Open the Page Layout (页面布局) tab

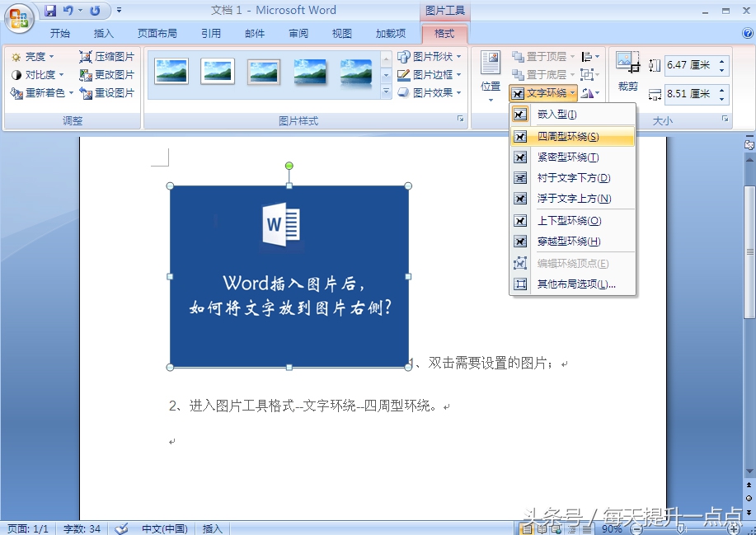point(157,33)
